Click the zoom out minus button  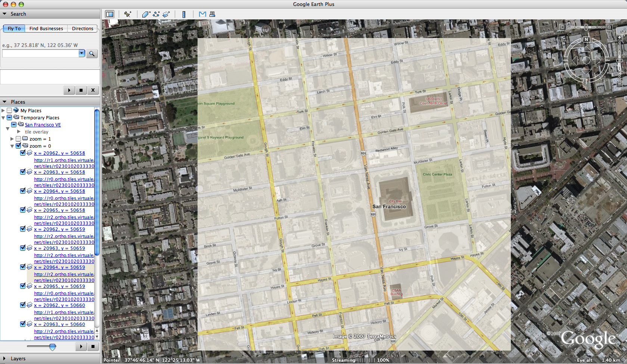click(x=619, y=84)
